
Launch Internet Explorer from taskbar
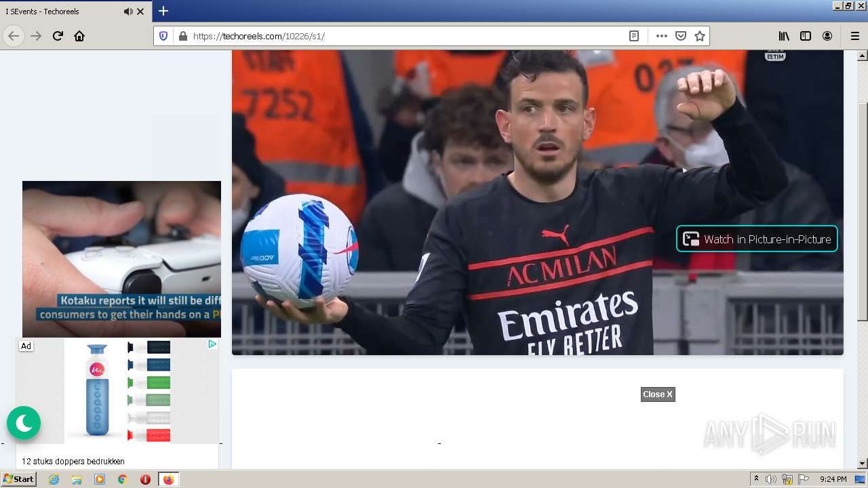click(54, 479)
